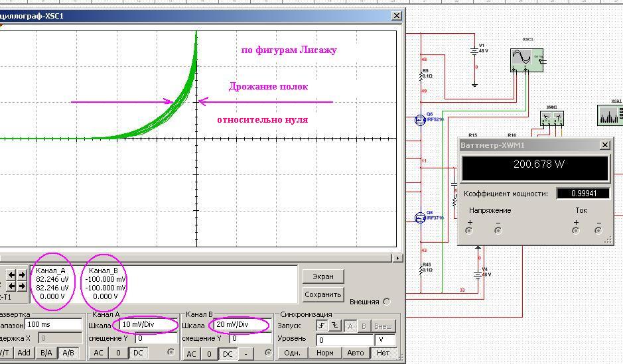Set trigger mode to Одн.
The image size is (623, 364).
tap(293, 353)
